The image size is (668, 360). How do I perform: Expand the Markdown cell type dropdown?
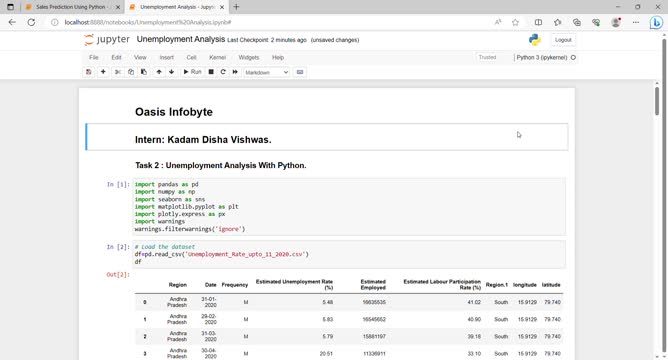267,72
